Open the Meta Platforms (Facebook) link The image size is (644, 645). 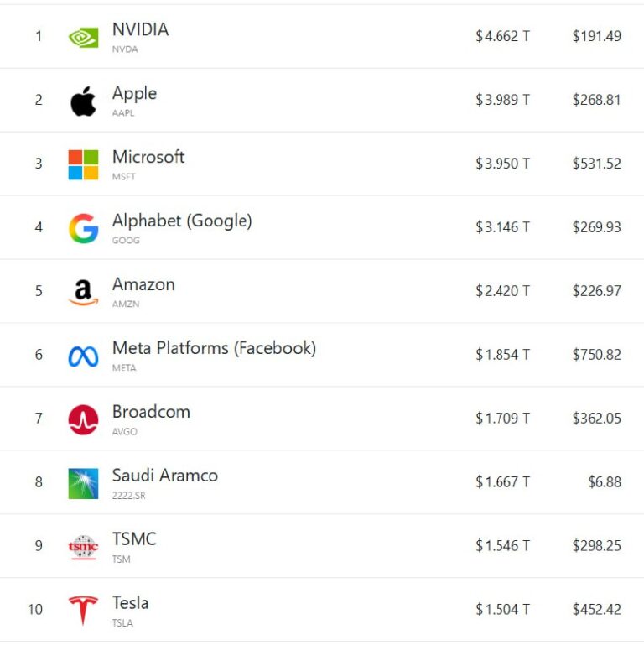214,348
